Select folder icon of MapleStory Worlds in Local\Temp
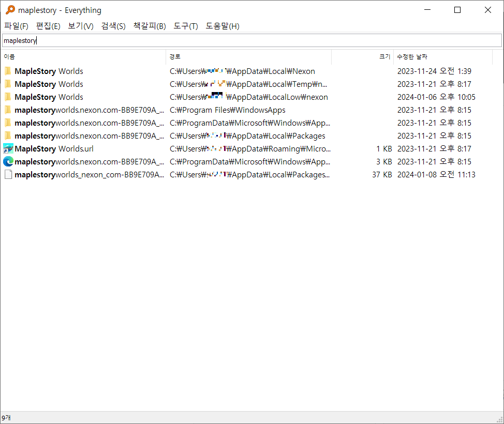This screenshot has width=504, height=424. pyautogui.click(x=8, y=84)
